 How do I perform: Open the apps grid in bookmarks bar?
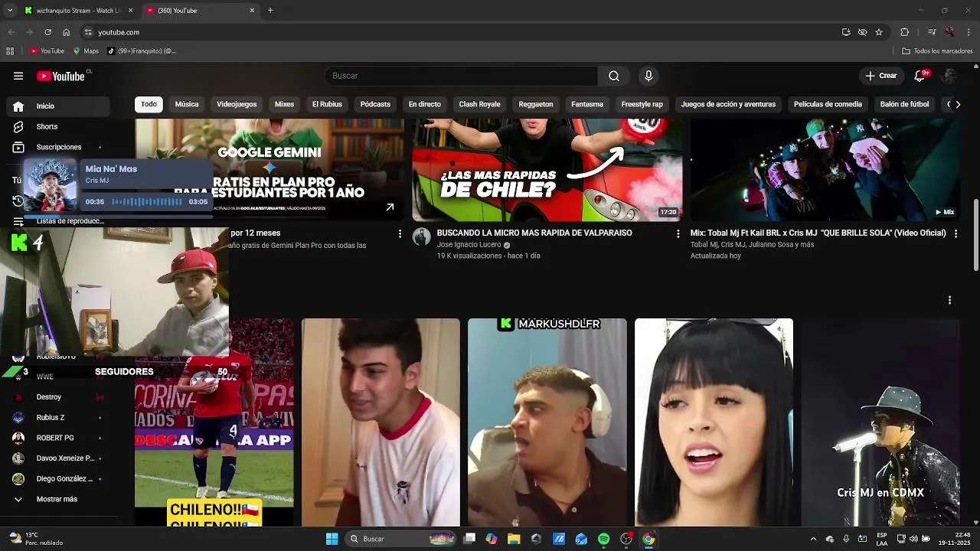tap(10, 51)
